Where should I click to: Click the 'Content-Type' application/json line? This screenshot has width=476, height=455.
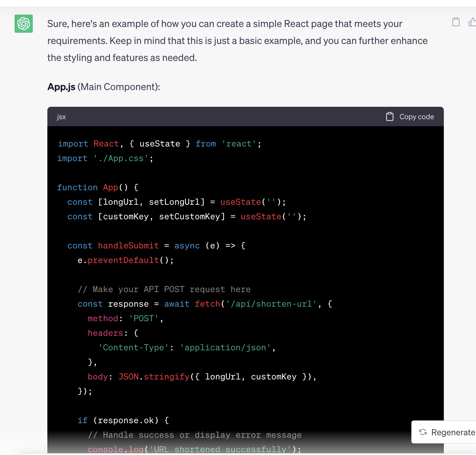[x=187, y=348]
